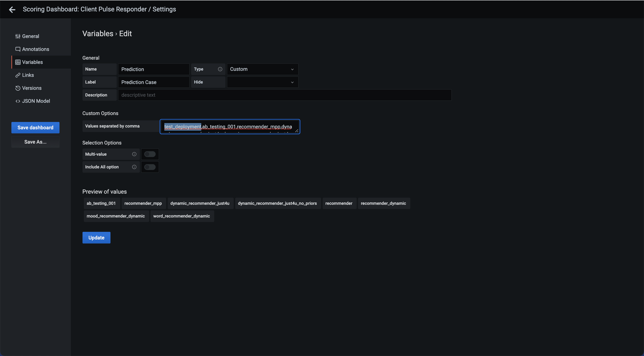This screenshot has width=644, height=356.
Task: Open the JSON Model view
Action: (36, 101)
